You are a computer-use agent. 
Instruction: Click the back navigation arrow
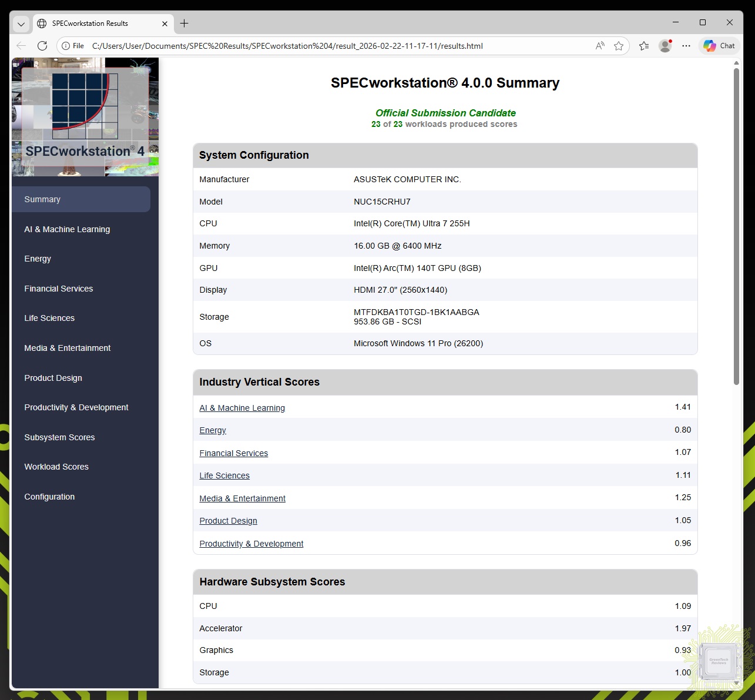coord(21,46)
